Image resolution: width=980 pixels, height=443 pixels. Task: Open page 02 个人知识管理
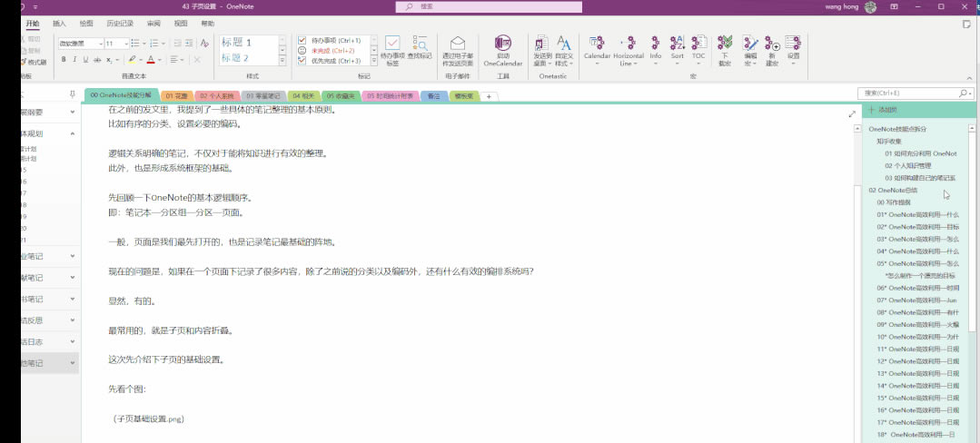click(908, 165)
